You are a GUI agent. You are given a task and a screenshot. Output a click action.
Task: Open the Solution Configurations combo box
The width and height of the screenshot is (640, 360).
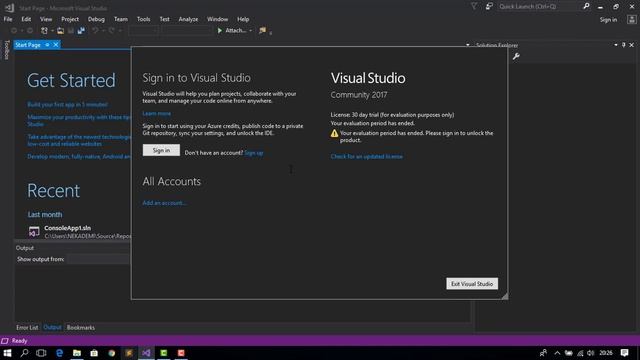(143, 31)
